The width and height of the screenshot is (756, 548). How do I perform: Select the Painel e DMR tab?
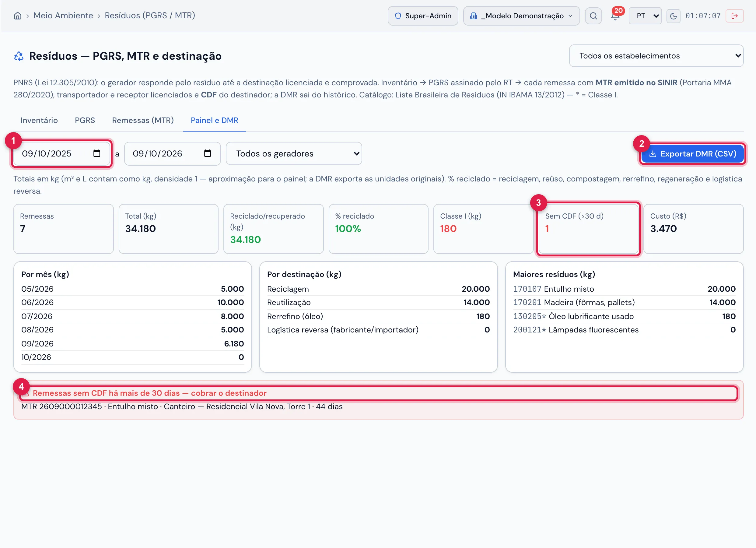(x=214, y=120)
